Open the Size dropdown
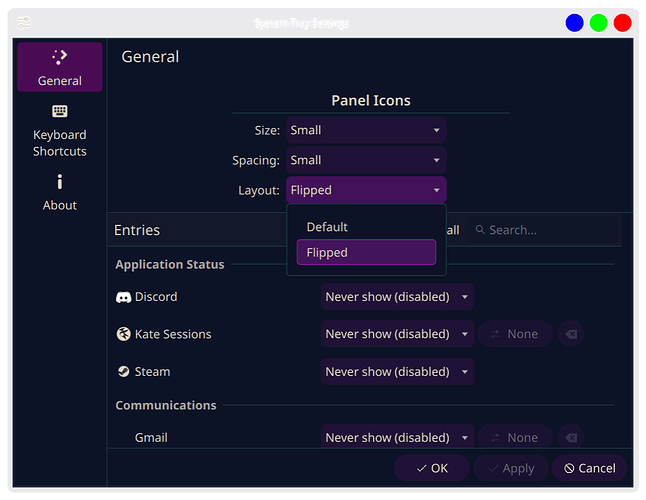The width and height of the screenshot is (646, 500). click(366, 130)
